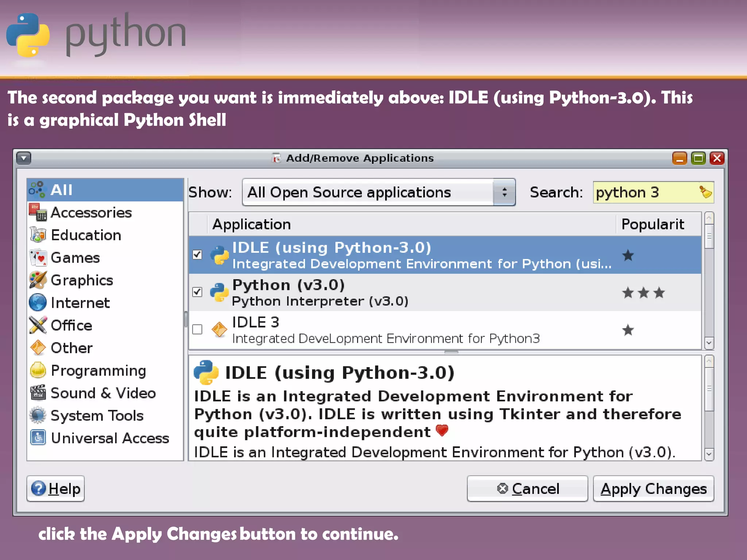Click the three-star popularity of Python (v3.0)
This screenshot has width=747, height=560.
(643, 292)
